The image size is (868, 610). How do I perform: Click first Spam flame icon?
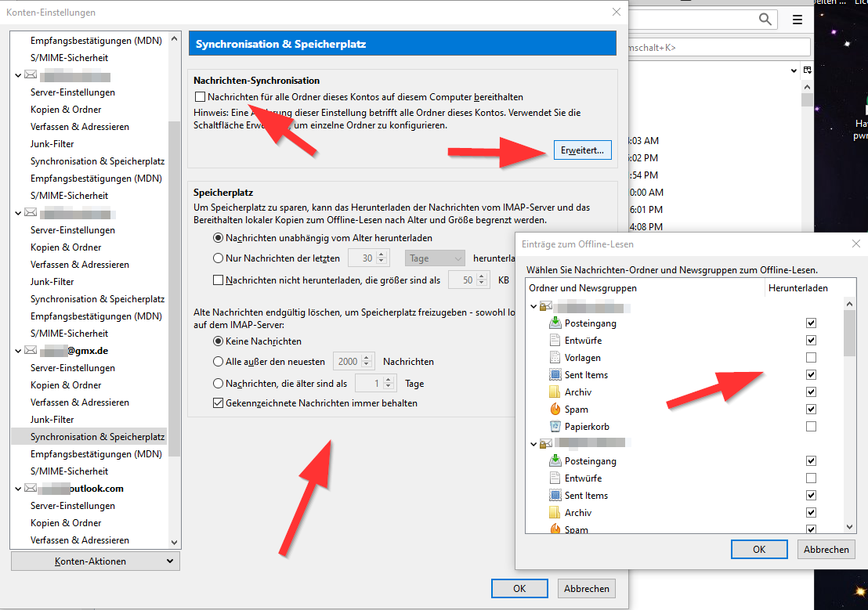(x=555, y=409)
